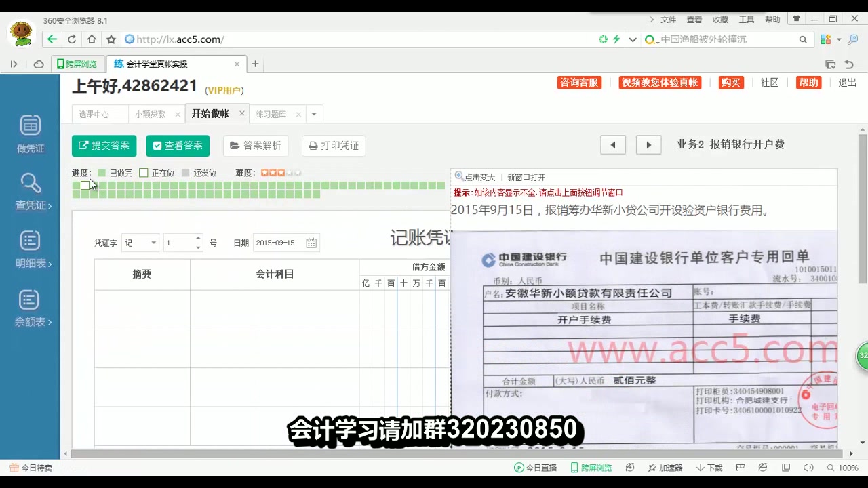The image size is (868, 488).
Task: Click the 提交答案 button
Action: [x=104, y=146]
